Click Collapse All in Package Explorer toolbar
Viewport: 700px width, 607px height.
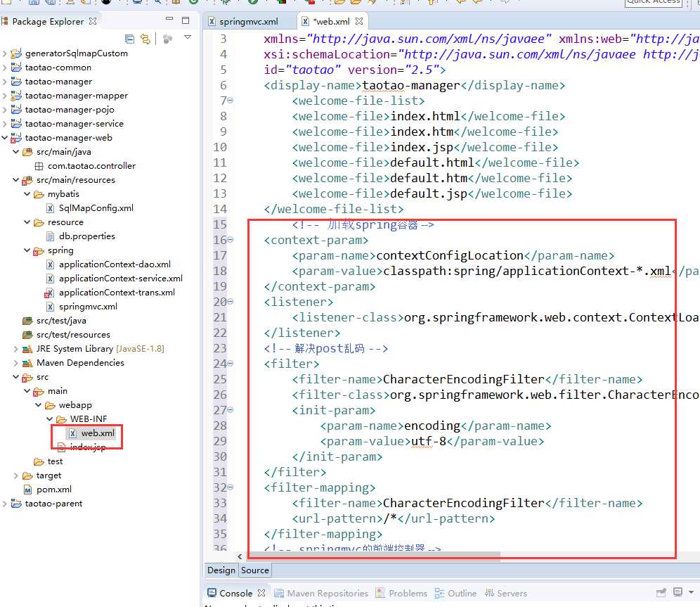129,39
